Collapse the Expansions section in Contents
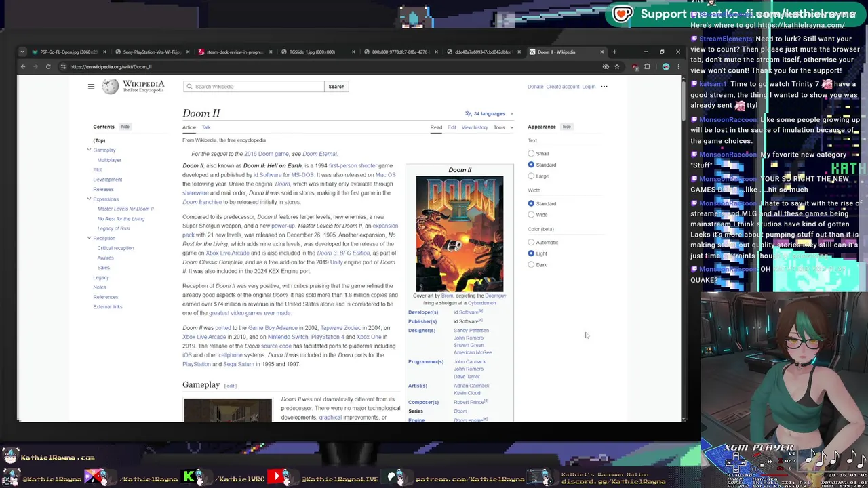The height and width of the screenshot is (488, 868). coord(89,199)
